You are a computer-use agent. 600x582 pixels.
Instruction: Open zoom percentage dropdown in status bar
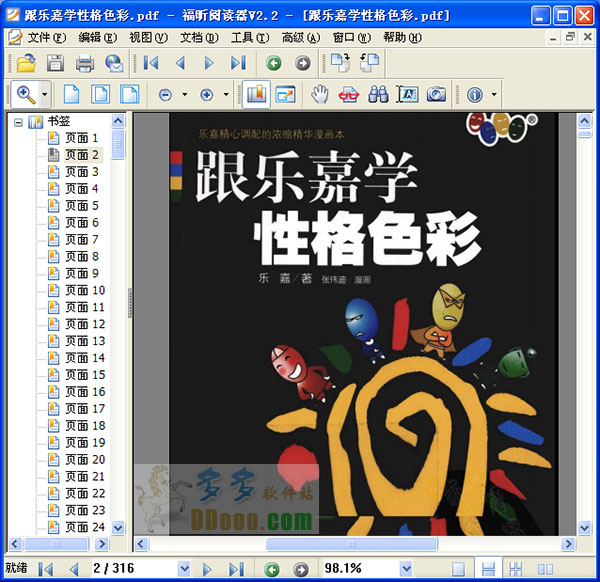(406, 569)
